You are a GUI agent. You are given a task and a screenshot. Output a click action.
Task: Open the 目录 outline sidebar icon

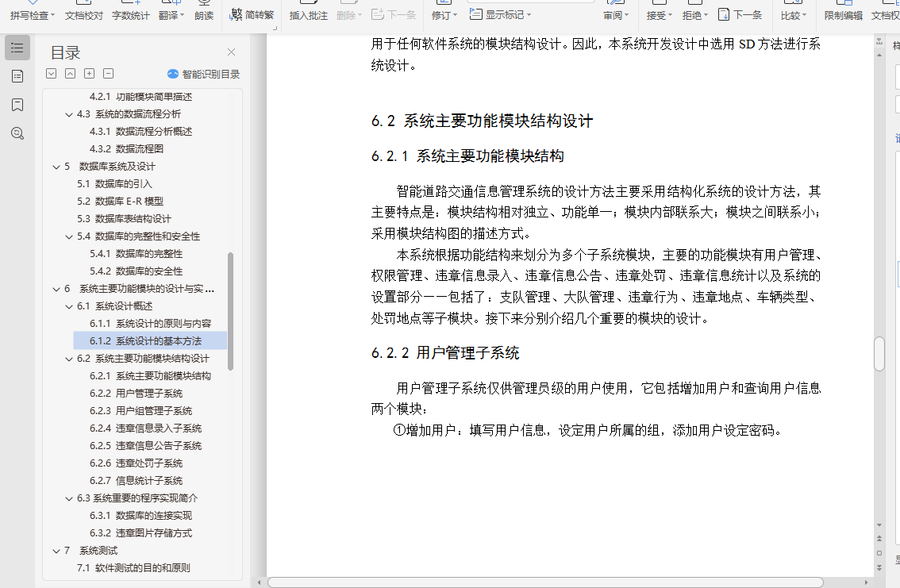pos(17,48)
